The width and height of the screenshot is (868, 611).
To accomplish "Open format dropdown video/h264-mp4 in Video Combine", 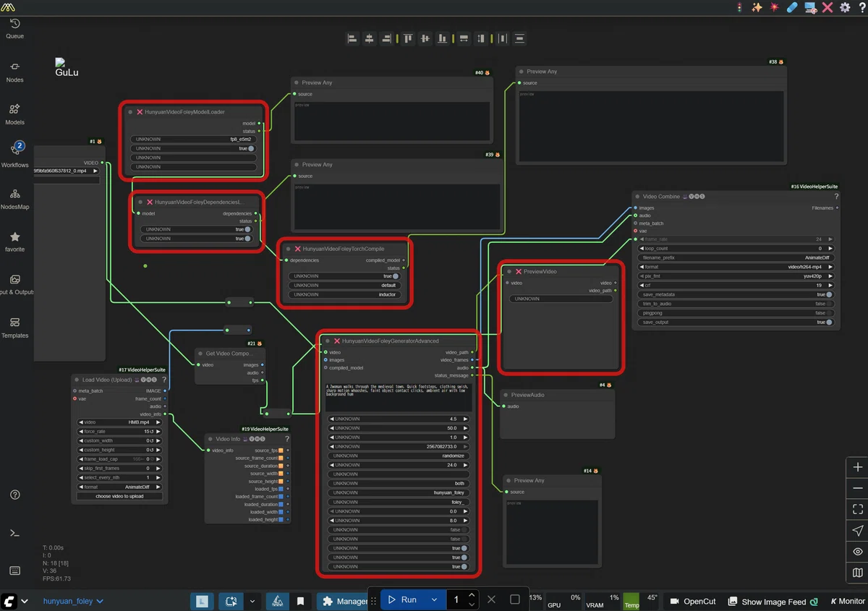I will (x=736, y=267).
